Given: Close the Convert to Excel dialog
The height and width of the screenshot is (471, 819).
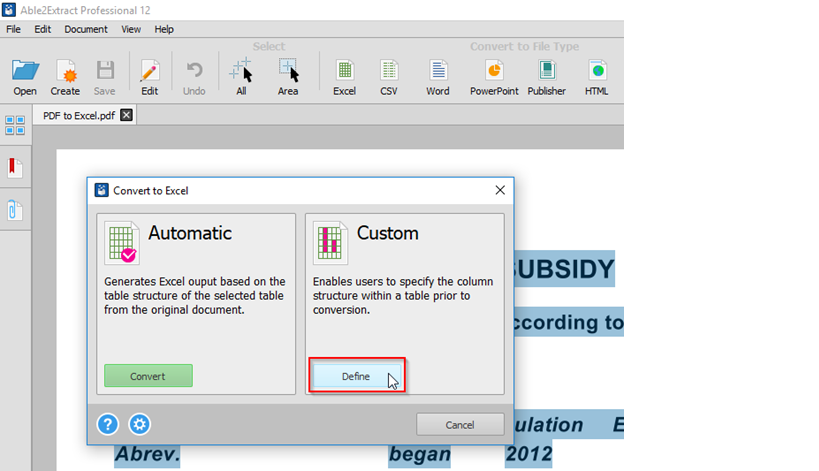Looking at the screenshot, I should click(500, 190).
